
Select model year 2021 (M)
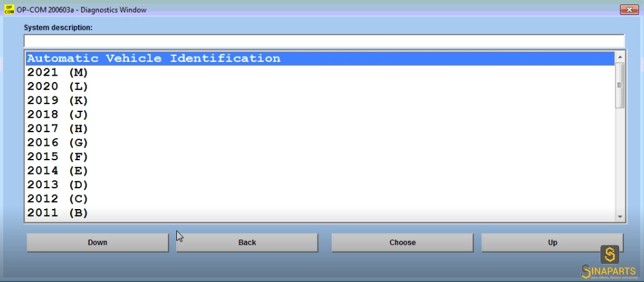tap(320, 72)
